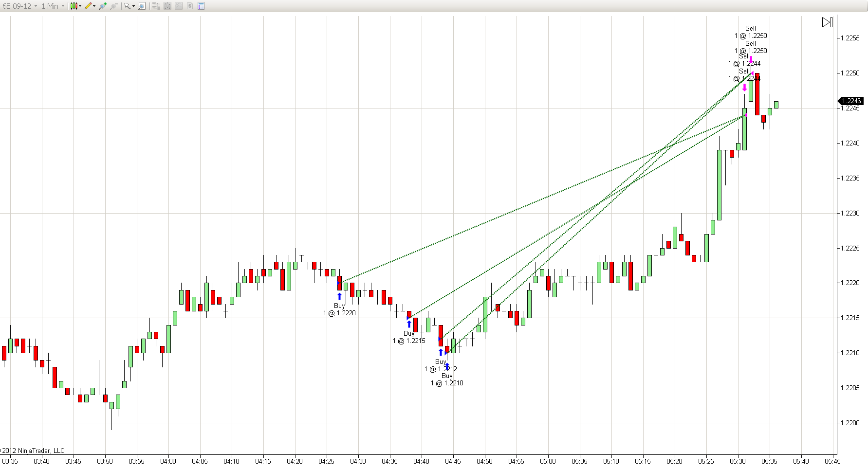Click the 04:00 time axis label
Viewport: 868px width, 469px height.
click(168, 461)
